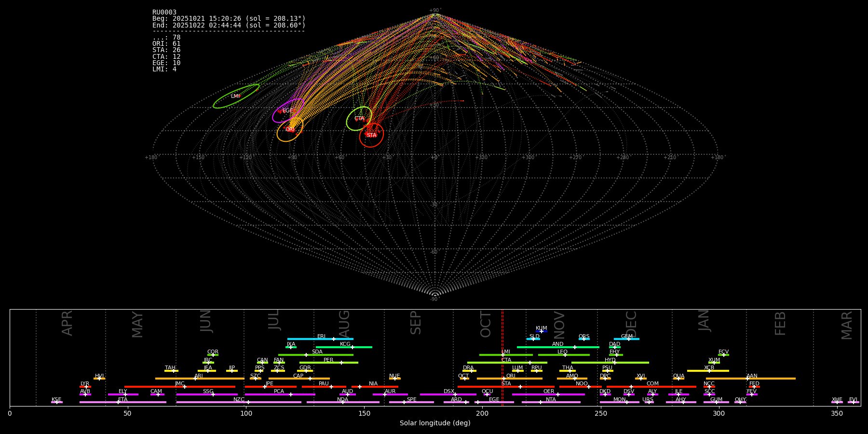Click the NOV month label
Screen dimensions: 868x434
tap(559, 325)
